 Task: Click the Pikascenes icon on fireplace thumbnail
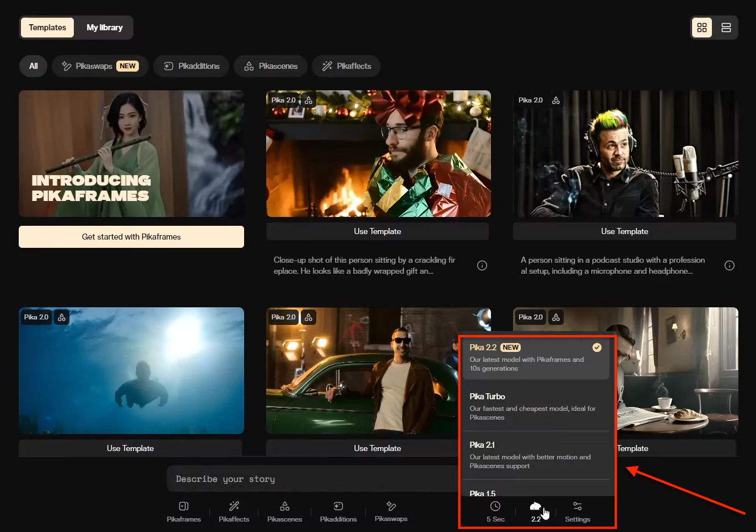309,100
